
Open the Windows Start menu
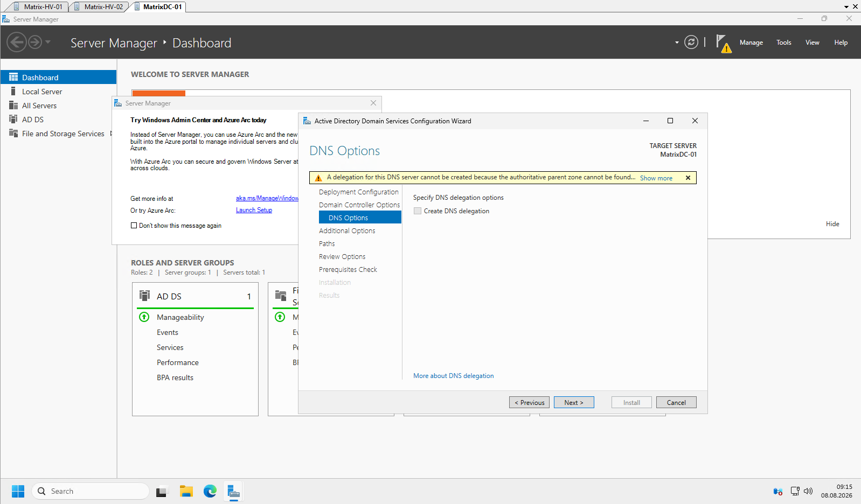tap(18, 491)
